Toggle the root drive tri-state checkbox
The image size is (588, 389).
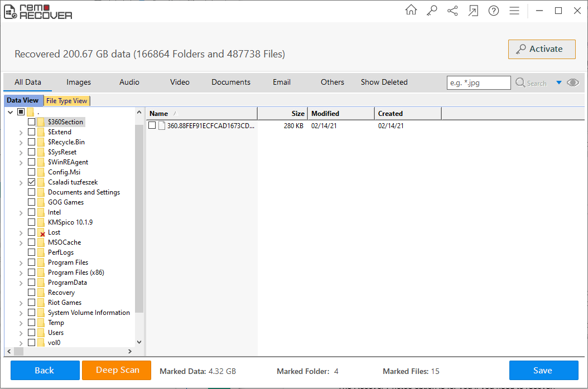(x=21, y=111)
